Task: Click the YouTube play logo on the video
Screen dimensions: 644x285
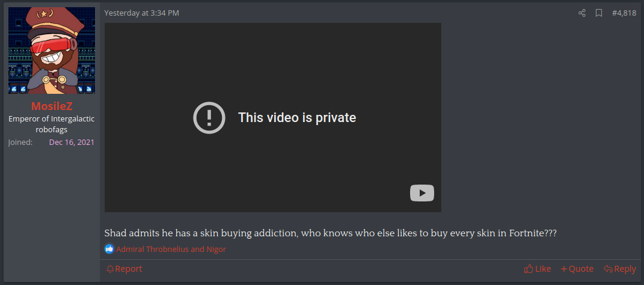Action: pos(422,193)
